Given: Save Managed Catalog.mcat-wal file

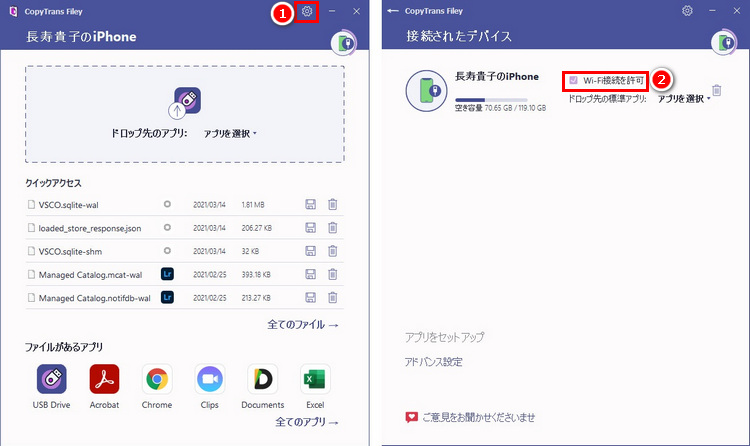Looking at the screenshot, I should click(x=310, y=274).
